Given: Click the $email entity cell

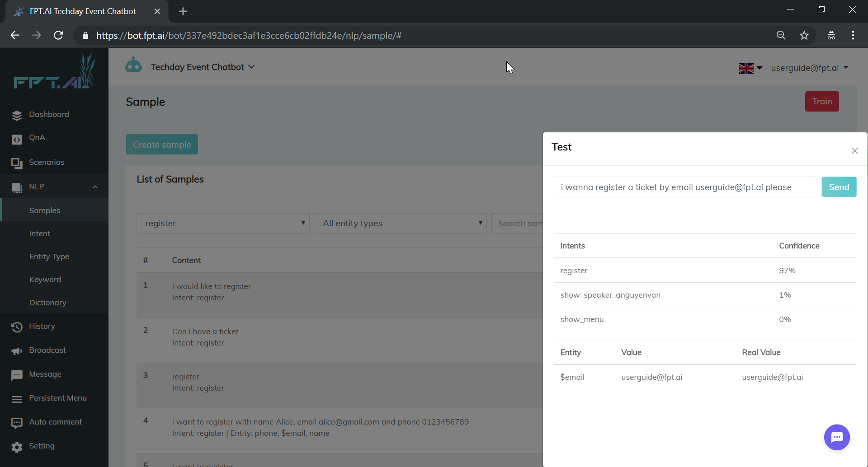Looking at the screenshot, I should [x=572, y=377].
